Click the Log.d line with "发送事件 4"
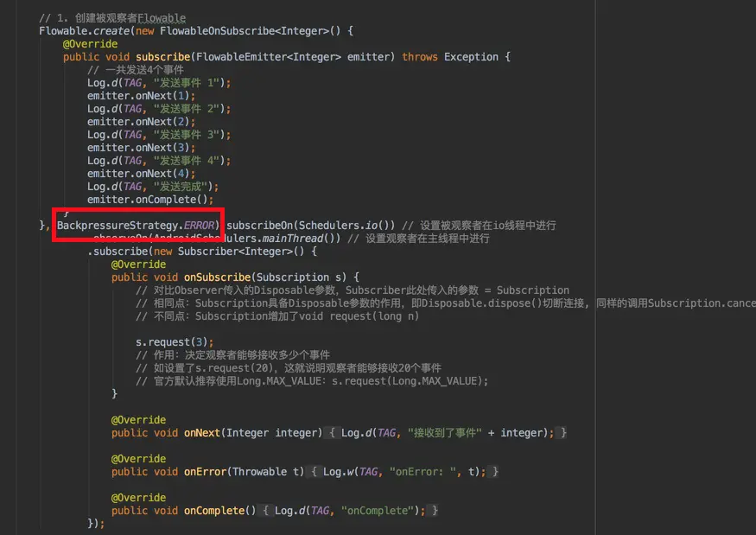The width and height of the screenshot is (756, 535). point(159,161)
